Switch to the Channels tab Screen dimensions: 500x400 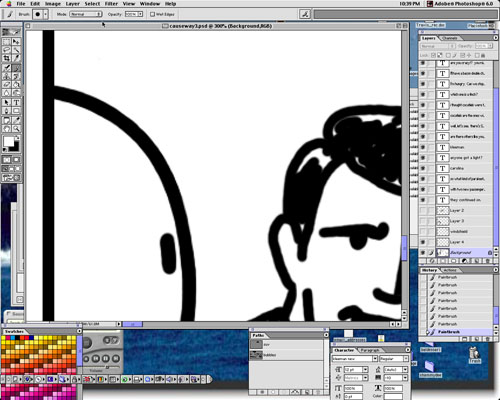coord(449,38)
